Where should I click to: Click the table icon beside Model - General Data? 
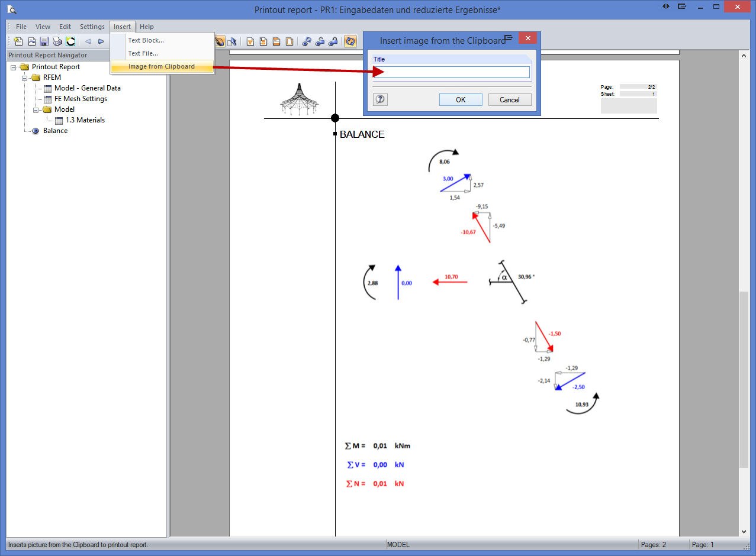pos(48,88)
